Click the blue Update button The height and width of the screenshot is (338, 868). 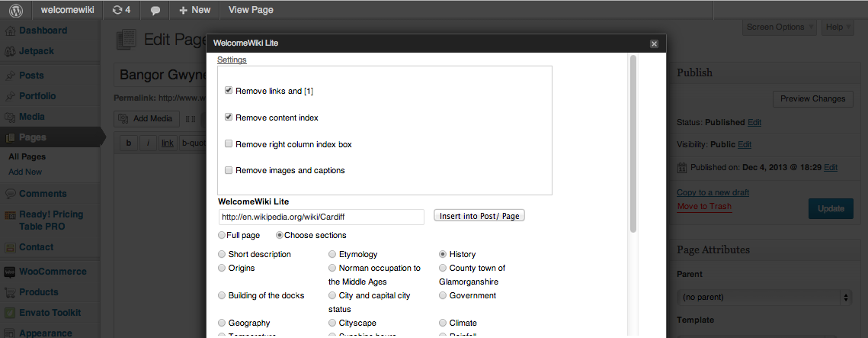click(831, 209)
